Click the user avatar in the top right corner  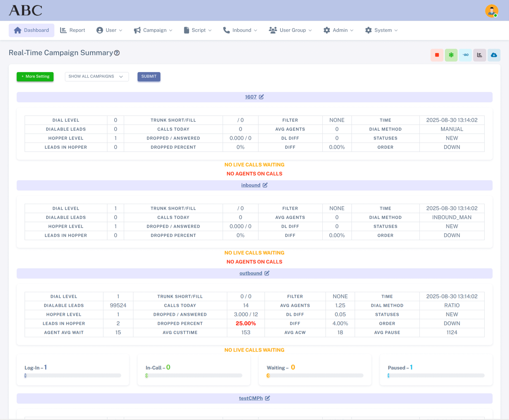[x=492, y=10]
